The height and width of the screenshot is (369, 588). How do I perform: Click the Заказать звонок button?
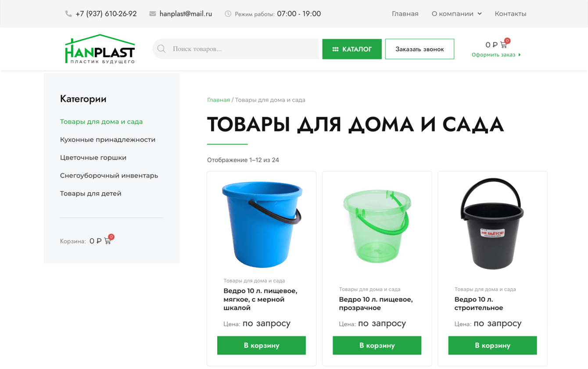click(x=419, y=49)
